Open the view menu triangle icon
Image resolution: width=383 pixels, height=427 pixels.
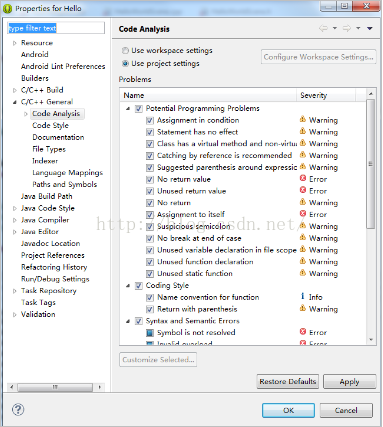pos(370,28)
